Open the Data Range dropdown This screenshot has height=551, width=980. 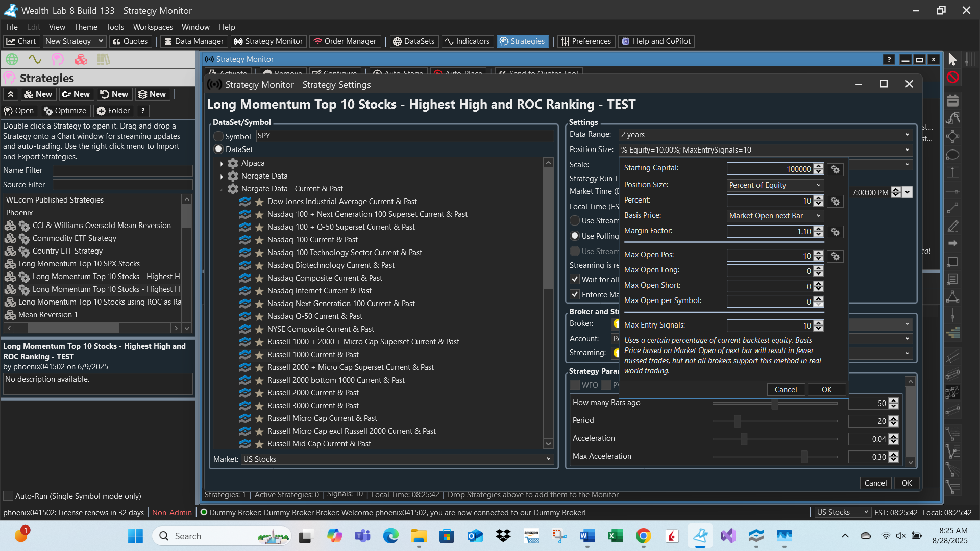click(x=765, y=135)
